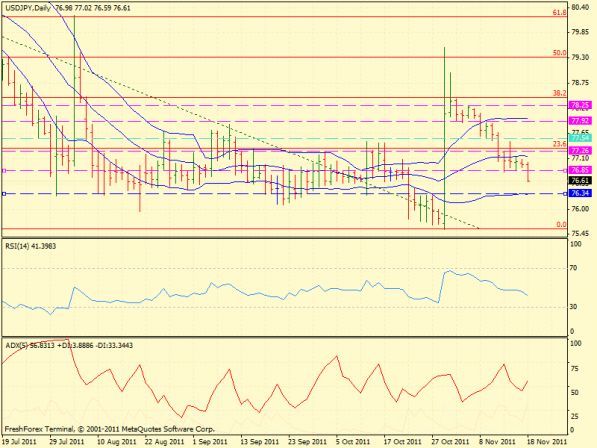Screen dimensions: 597x448
Task: Select the magenta 76.85 price level tag
Action: tap(580, 170)
